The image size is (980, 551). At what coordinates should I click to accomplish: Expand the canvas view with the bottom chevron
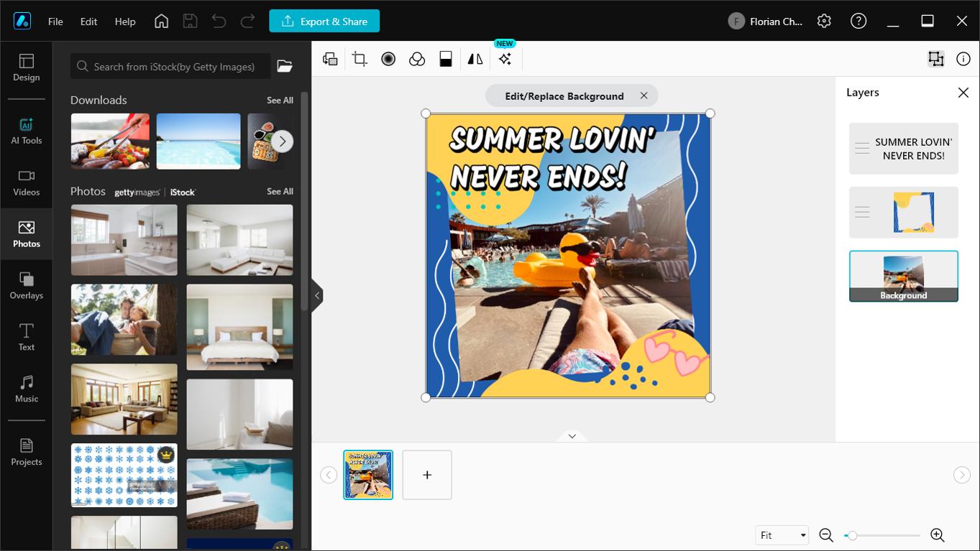pos(572,436)
